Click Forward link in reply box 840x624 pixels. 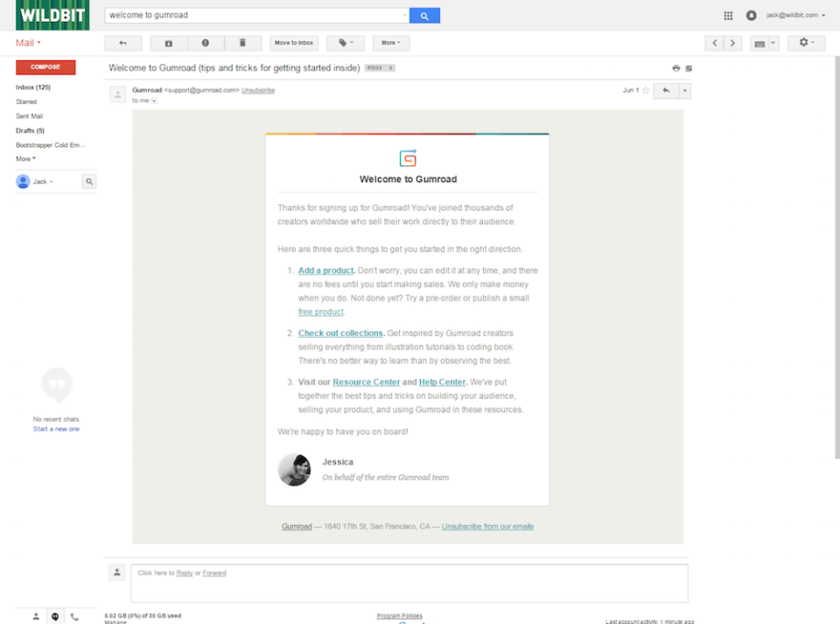pos(214,573)
